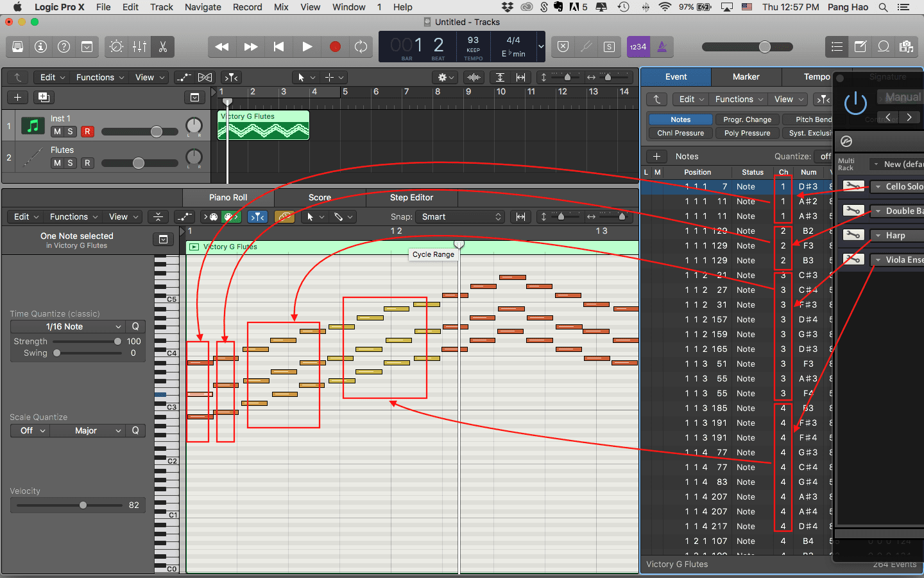
Task: Open the Note Pads button
Action: pos(860,47)
